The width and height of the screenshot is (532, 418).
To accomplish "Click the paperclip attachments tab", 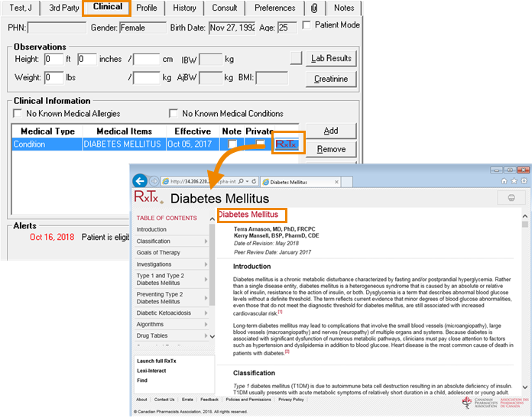I will 314,8.
